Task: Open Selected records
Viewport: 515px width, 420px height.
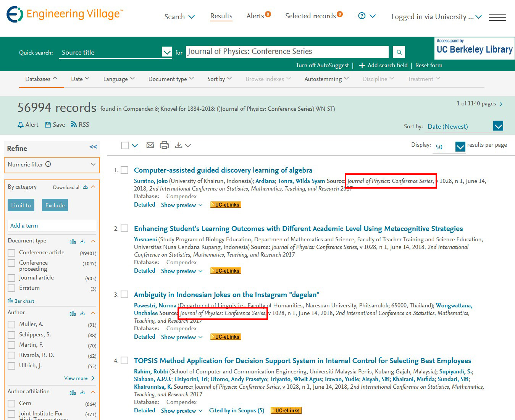Action: point(314,16)
